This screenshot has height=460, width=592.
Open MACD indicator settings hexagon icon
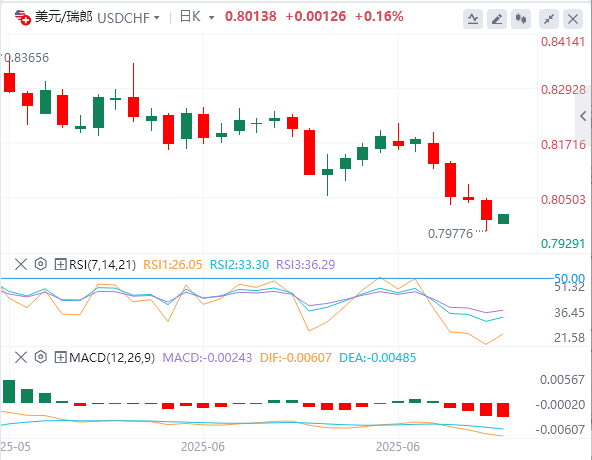click(x=40, y=357)
